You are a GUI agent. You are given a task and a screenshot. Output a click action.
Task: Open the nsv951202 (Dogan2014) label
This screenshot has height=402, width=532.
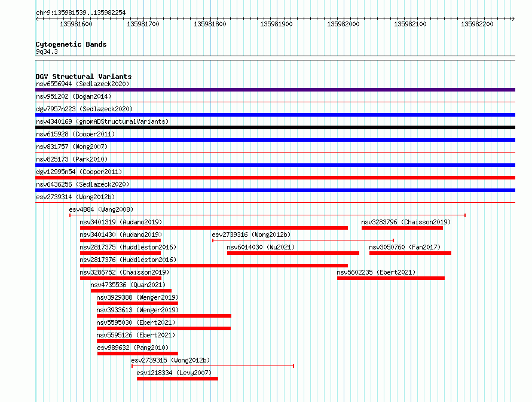[74, 96]
